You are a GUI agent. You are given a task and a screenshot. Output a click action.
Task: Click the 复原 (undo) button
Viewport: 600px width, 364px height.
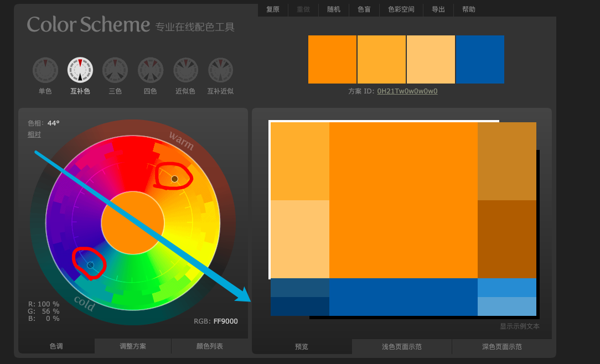pyautogui.click(x=272, y=9)
